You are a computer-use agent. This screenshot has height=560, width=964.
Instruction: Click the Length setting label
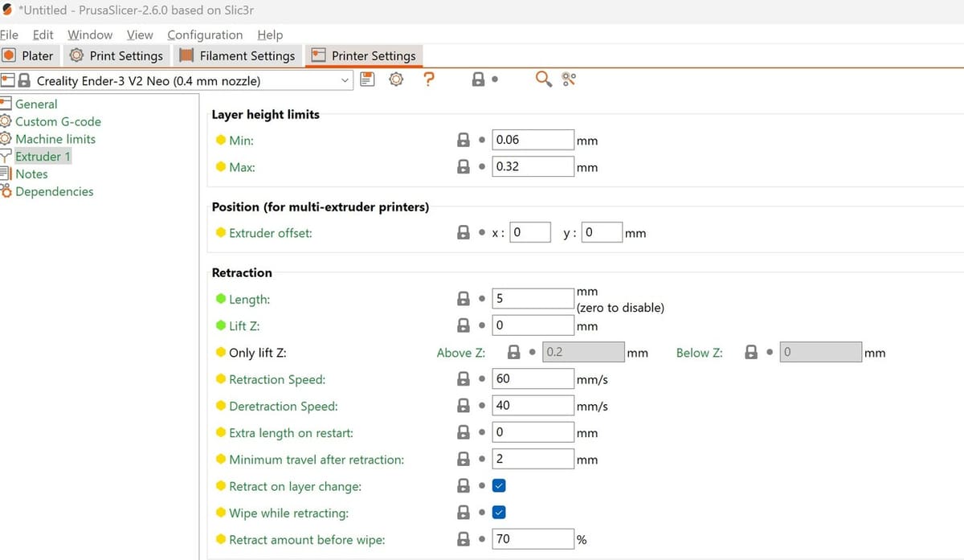click(x=249, y=299)
